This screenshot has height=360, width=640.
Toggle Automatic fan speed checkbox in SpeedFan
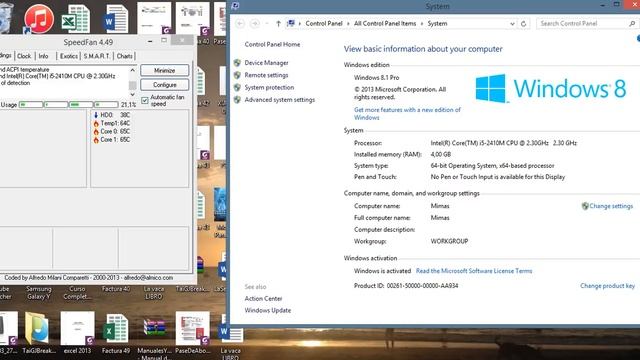[144, 100]
